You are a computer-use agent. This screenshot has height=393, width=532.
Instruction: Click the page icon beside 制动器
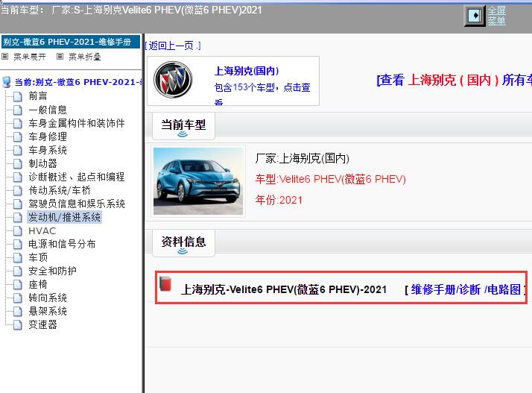pos(18,164)
